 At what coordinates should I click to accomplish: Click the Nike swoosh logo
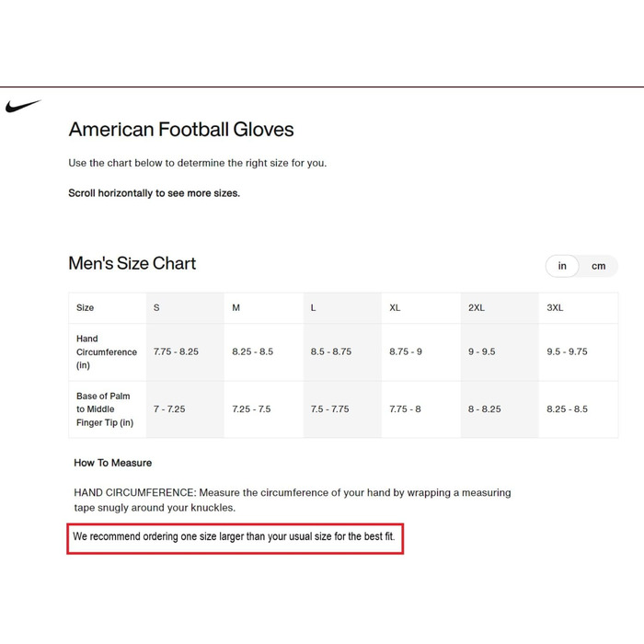23,106
